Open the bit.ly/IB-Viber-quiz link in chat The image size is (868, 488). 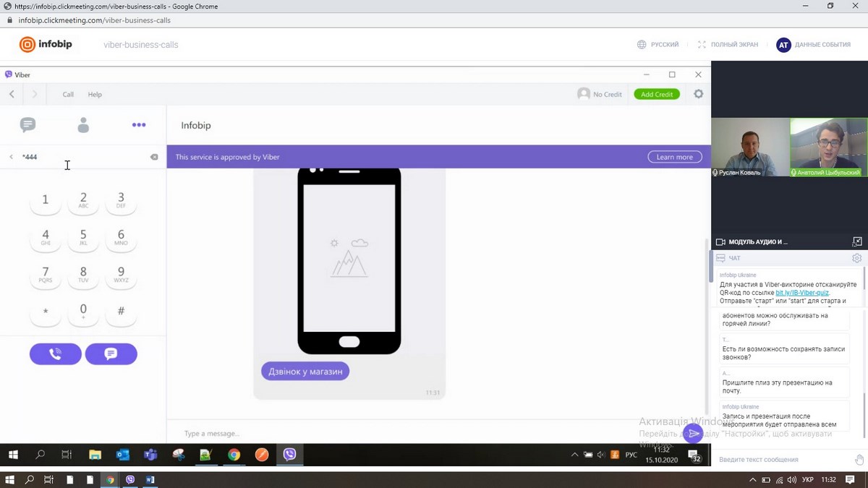click(x=802, y=293)
